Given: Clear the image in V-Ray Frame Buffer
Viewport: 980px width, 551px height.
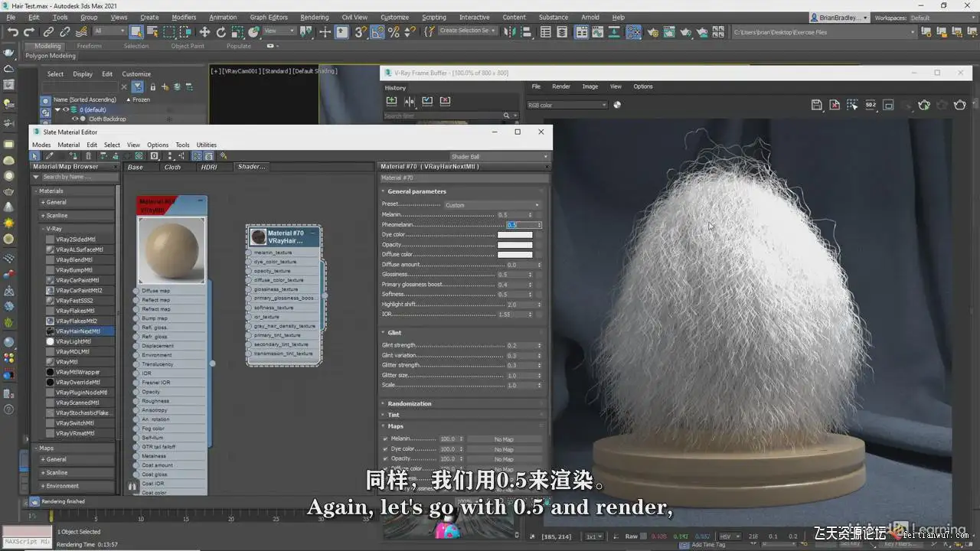Looking at the screenshot, I should (x=835, y=105).
